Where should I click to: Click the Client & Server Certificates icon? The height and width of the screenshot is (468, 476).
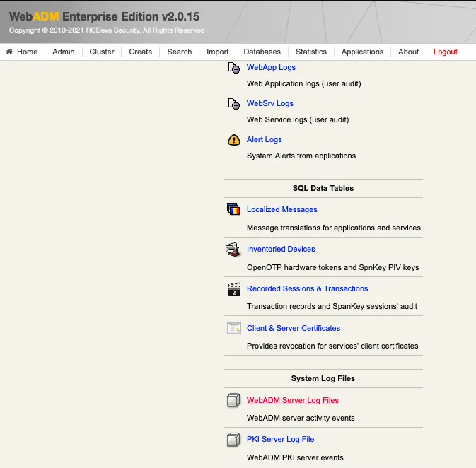233,328
